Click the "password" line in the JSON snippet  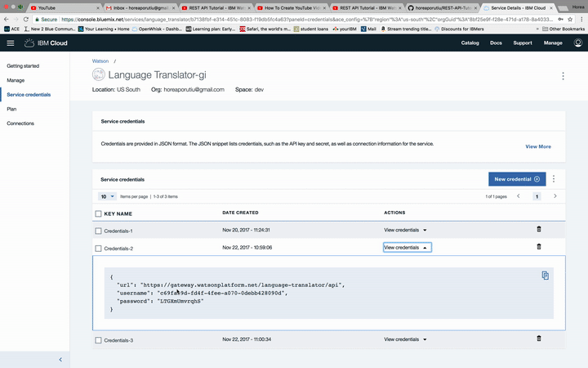pyautogui.click(x=160, y=301)
